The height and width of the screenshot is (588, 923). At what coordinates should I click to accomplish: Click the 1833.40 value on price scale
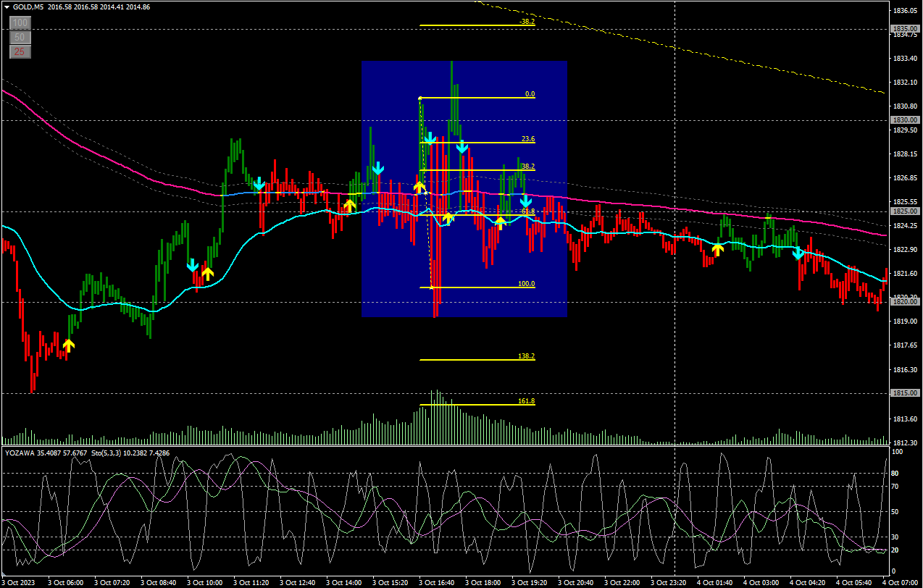pos(906,58)
